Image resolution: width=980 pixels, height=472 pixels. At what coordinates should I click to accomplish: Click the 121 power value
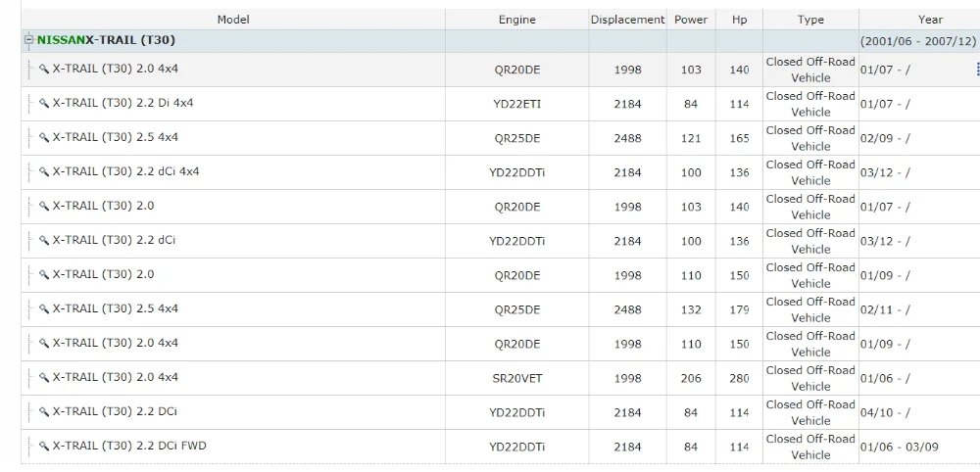coord(691,138)
